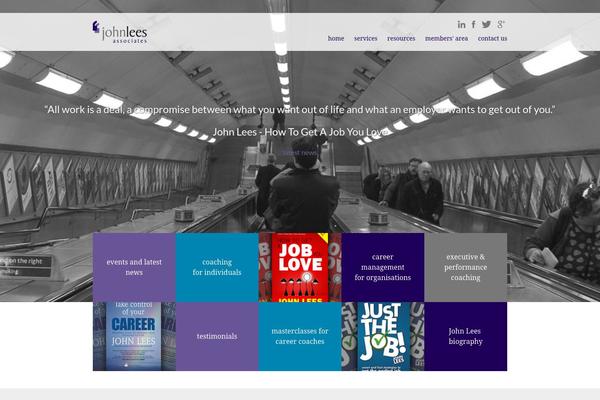Click the John Lees Associates logo

(x=120, y=32)
